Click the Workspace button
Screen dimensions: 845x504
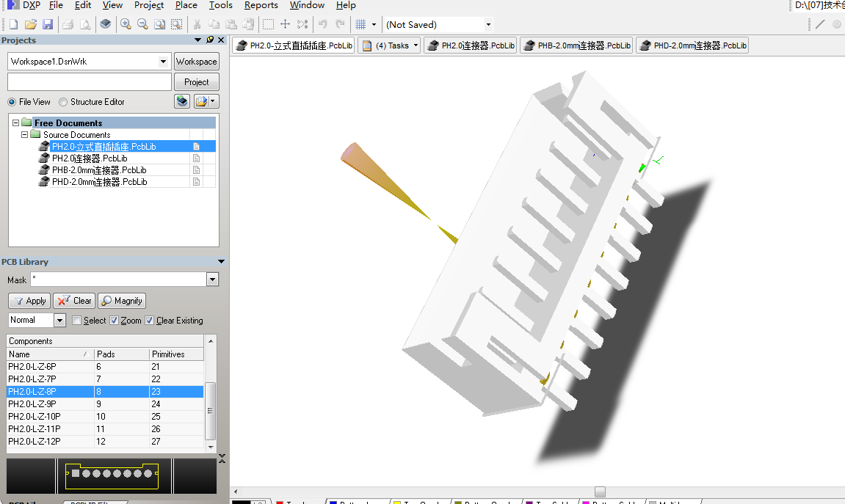pos(196,62)
